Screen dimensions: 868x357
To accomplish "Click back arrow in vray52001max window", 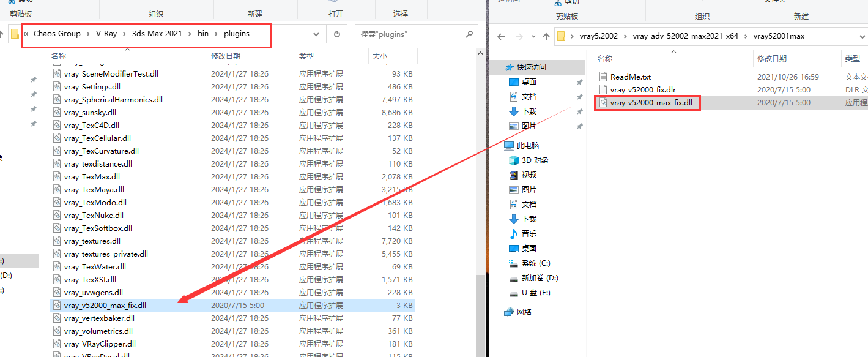I will click(500, 36).
